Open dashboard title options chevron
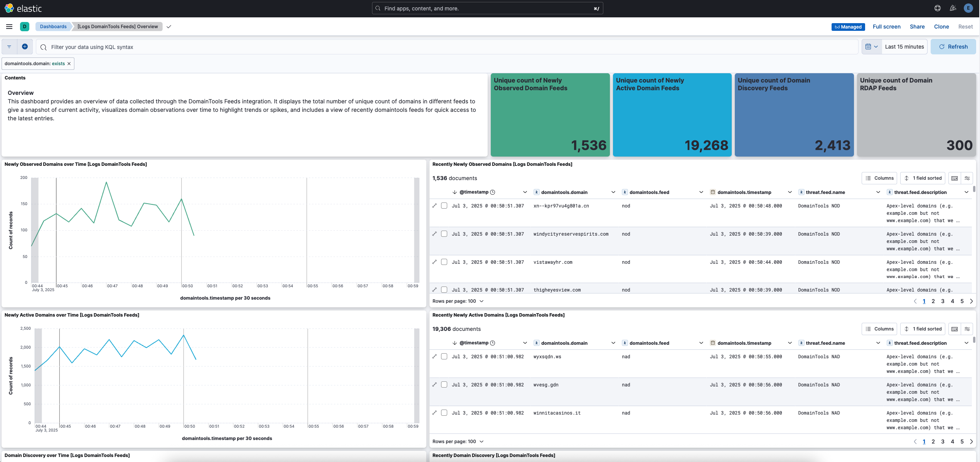 click(x=169, y=27)
